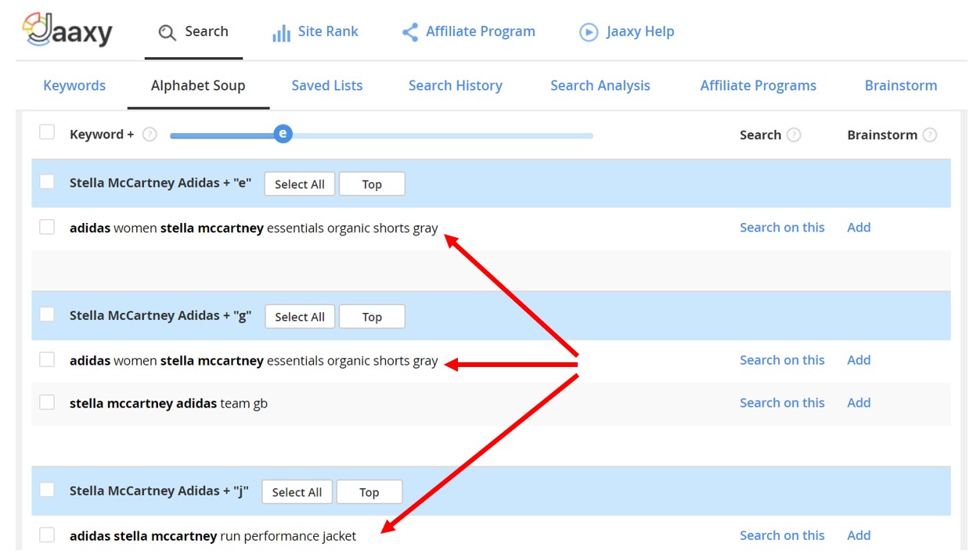
Task: Click Search on this for team gb
Action: (782, 403)
